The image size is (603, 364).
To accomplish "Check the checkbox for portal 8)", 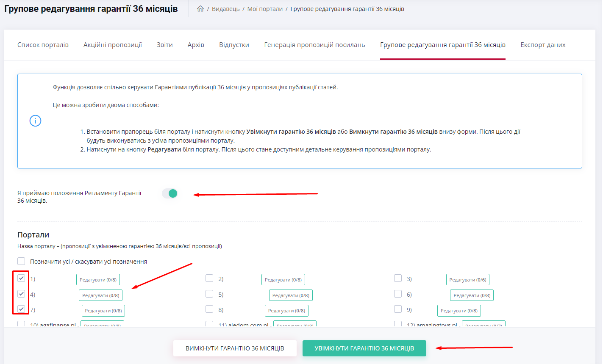I will [x=209, y=309].
